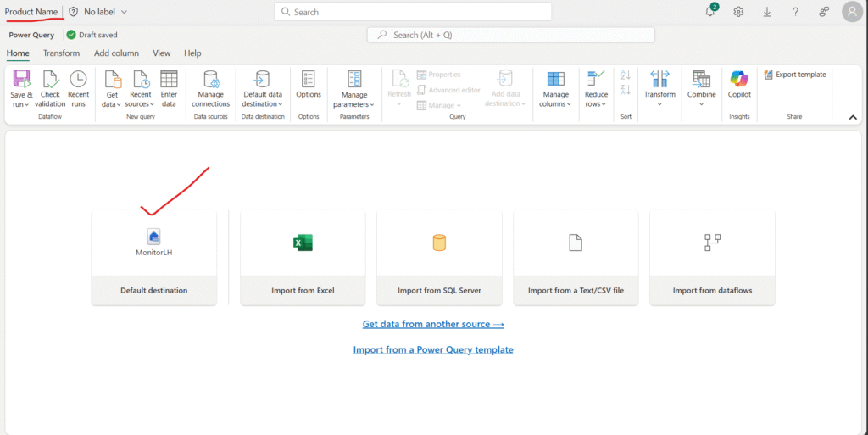The width and height of the screenshot is (868, 435).
Task: Open the notifications bell
Action: (x=710, y=12)
